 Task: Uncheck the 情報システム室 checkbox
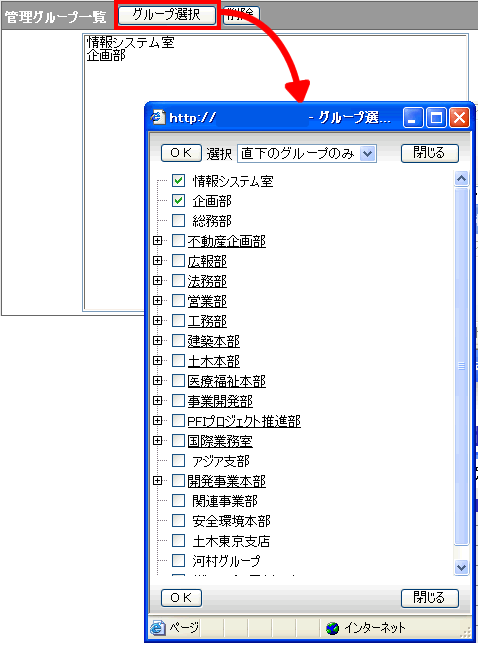coord(179,181)
